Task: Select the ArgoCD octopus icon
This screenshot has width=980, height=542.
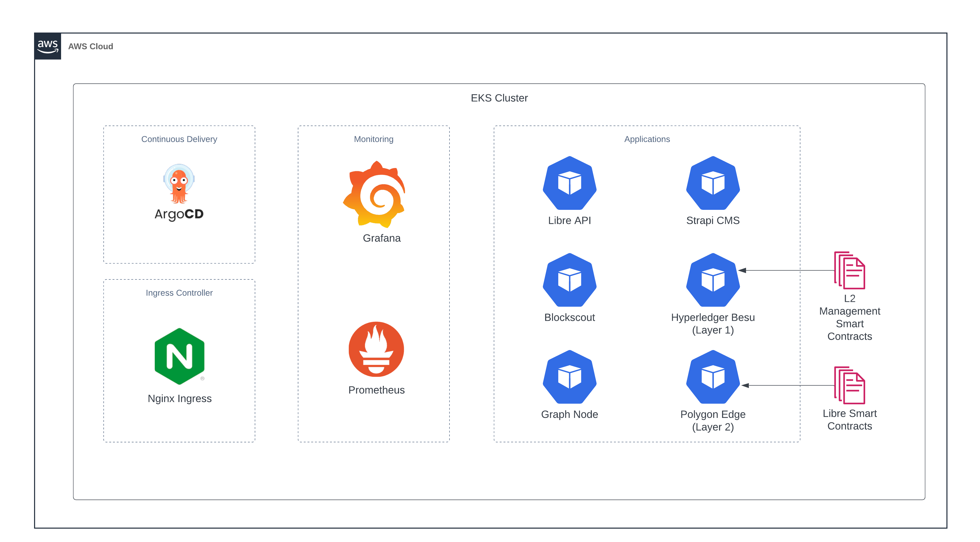Action: (179, 184)
